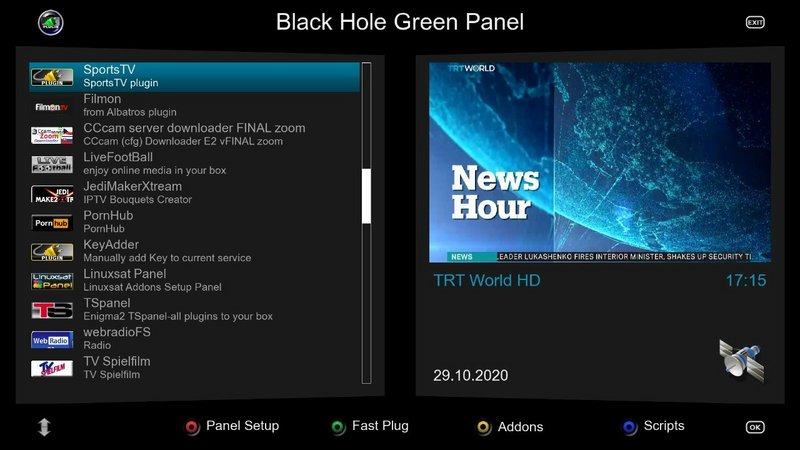Click the KeyAdder plugin icon
Screen dimensions: 800x450
click(x=52, y=252)
